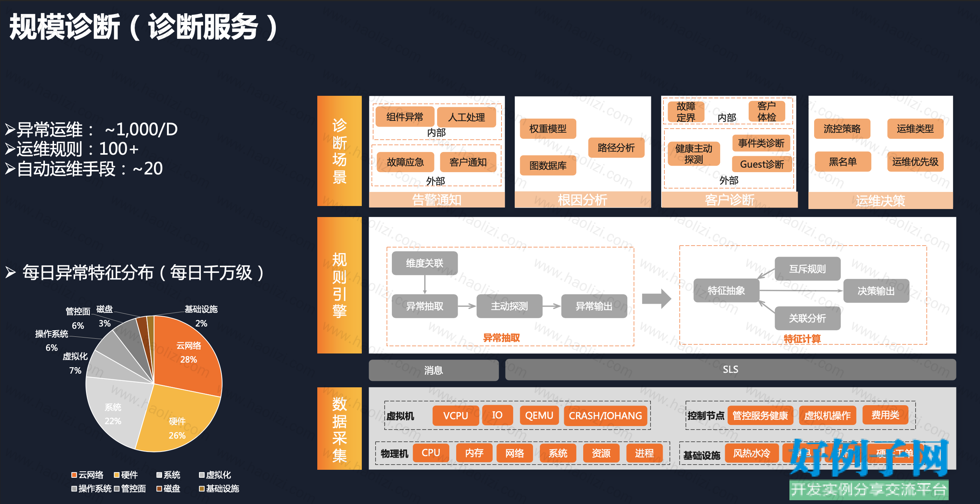980x504 pixels.
Task: Click the SLS gray bar
Action: pos(730,369)
